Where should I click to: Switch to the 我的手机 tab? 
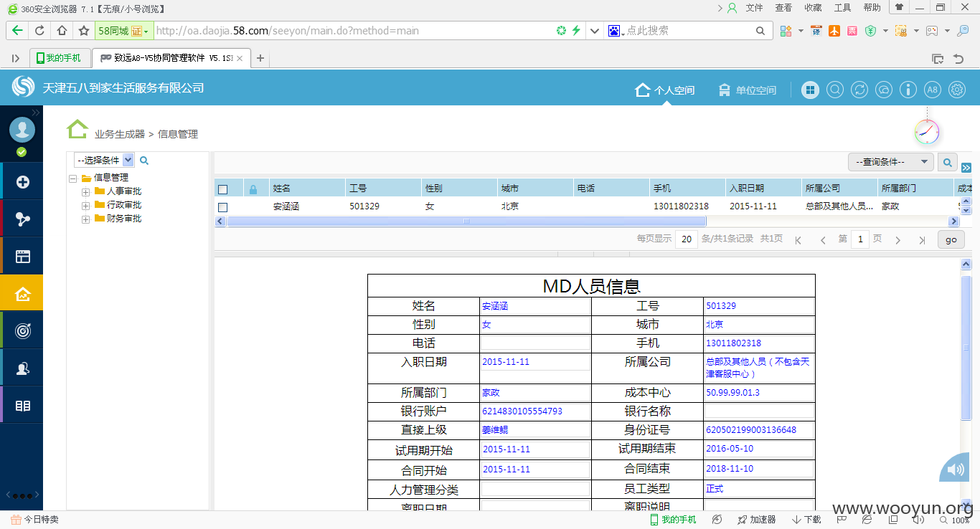[x=60, y=58]
